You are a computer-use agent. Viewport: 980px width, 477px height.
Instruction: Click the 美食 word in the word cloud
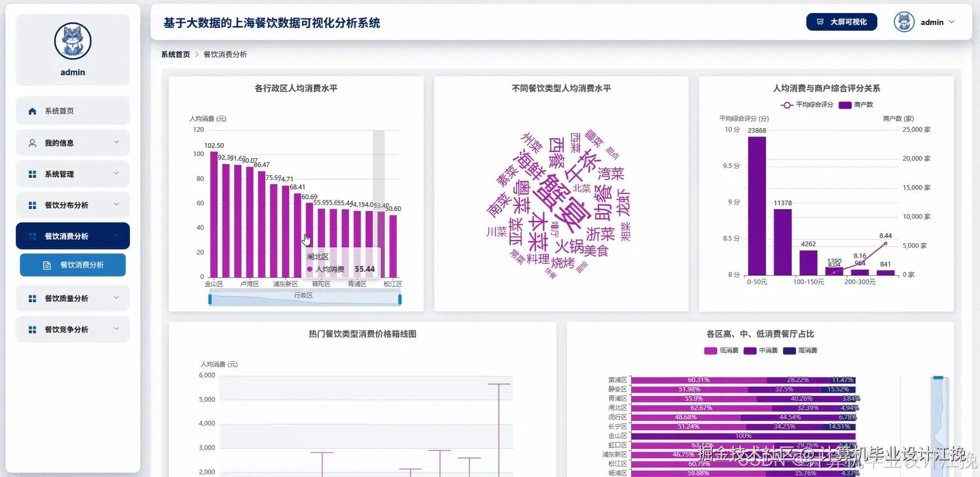(x=596, y=251)
